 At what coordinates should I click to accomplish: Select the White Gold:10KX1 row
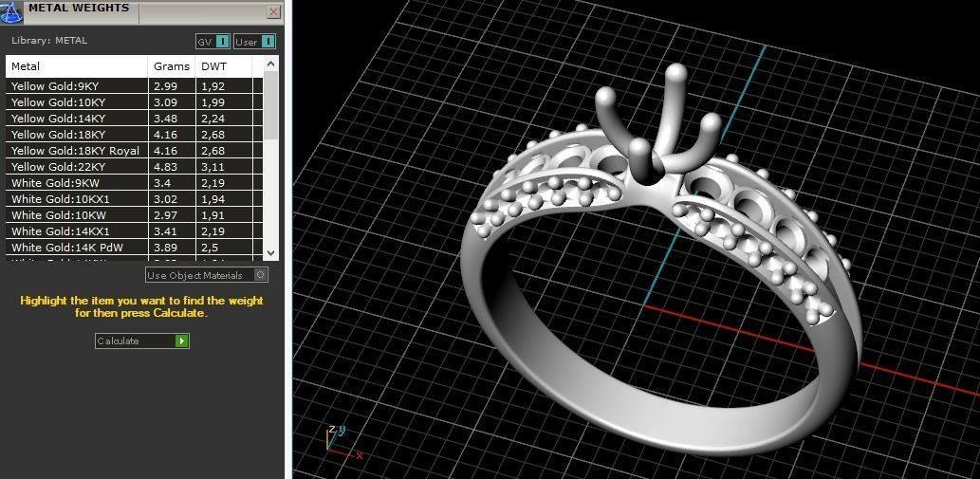tap(135, 200)
